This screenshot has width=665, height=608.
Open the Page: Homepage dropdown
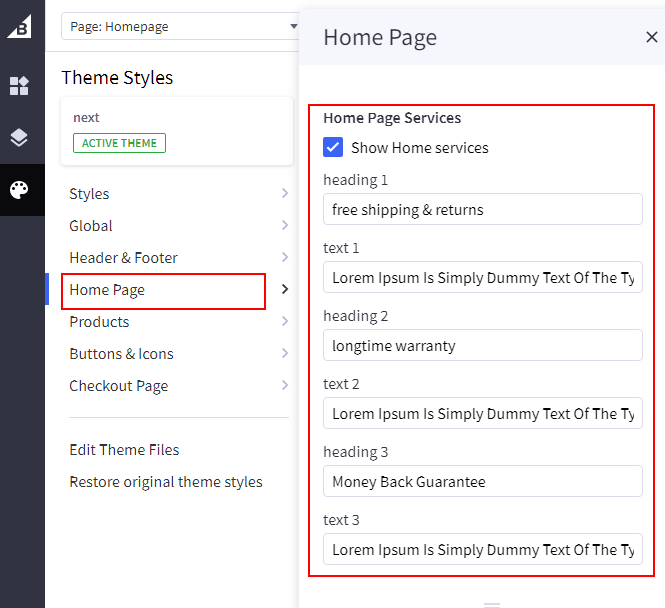[x=180, y=27]
